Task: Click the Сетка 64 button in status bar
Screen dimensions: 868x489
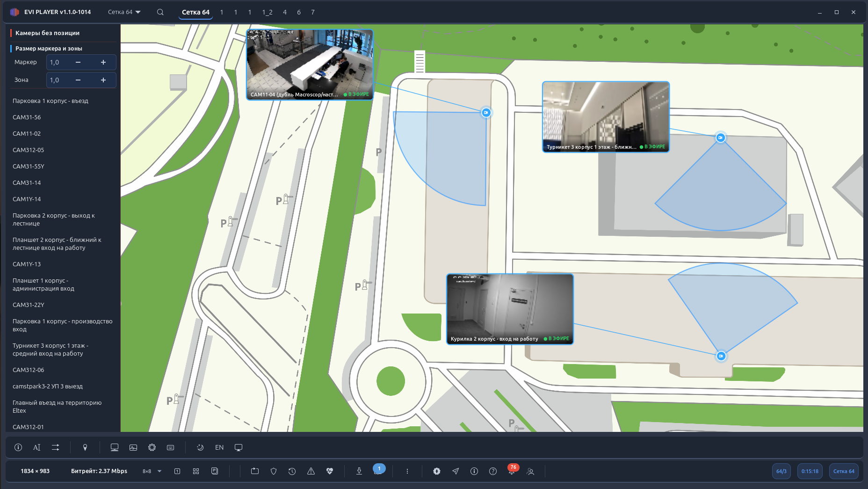Action: (844, 471)
